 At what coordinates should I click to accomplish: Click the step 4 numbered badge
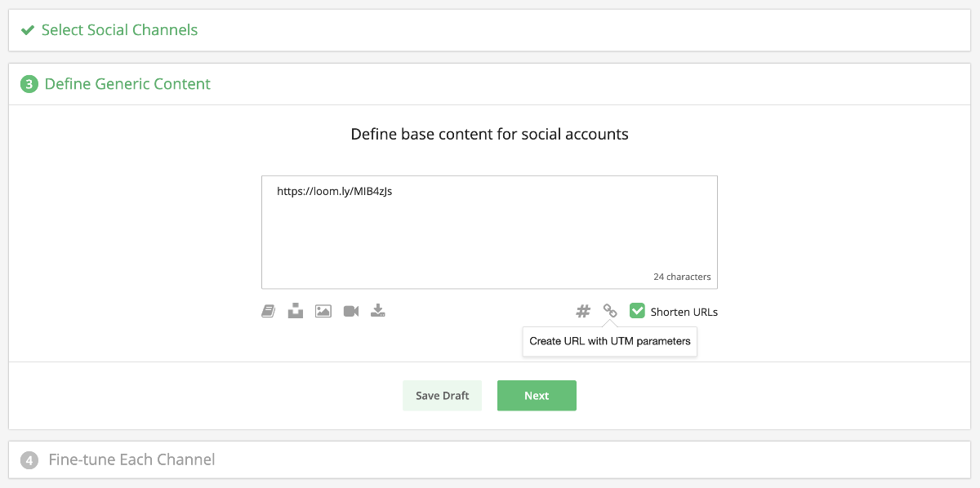[29, 459]
